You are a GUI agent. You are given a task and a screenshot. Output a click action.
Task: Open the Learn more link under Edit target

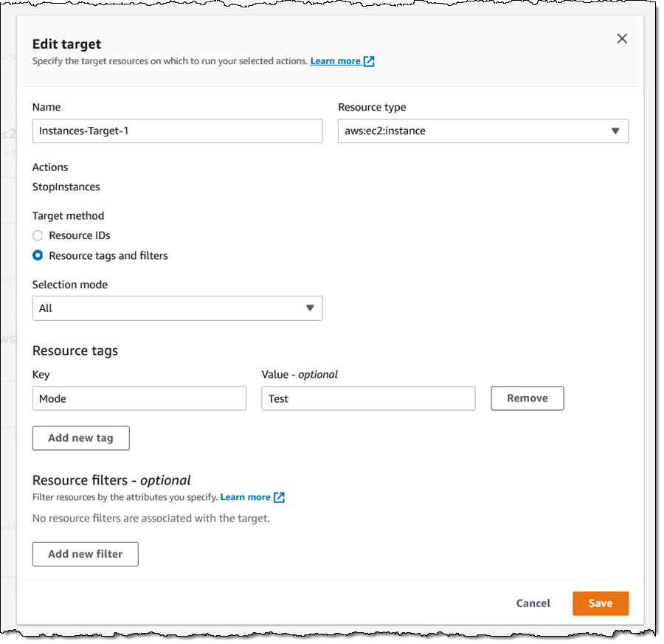(335, 61)
